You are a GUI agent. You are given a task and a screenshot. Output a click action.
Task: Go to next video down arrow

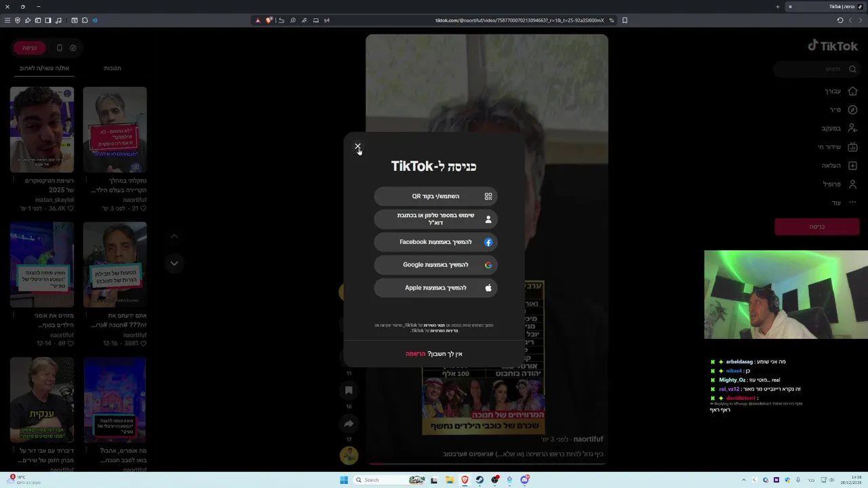(174, 263)
